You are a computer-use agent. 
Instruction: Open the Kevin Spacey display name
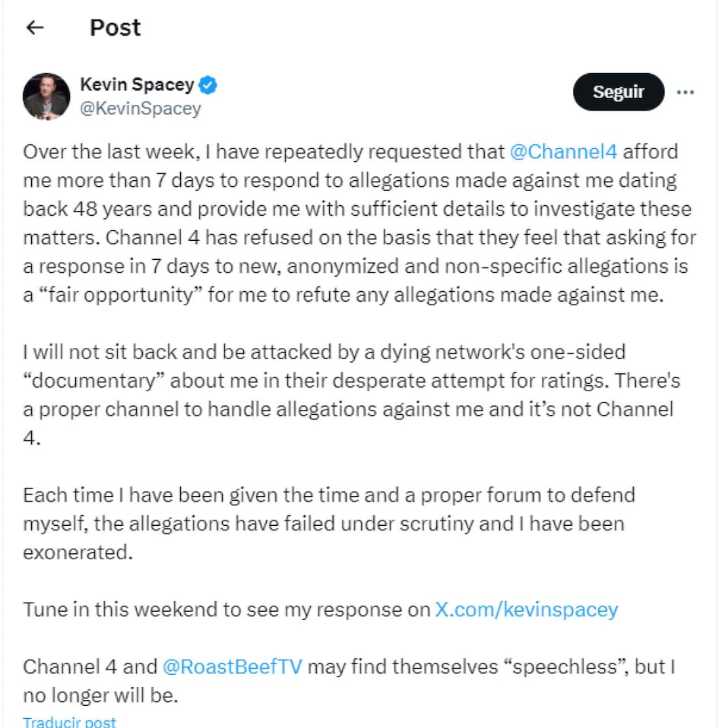pos(137,84)
